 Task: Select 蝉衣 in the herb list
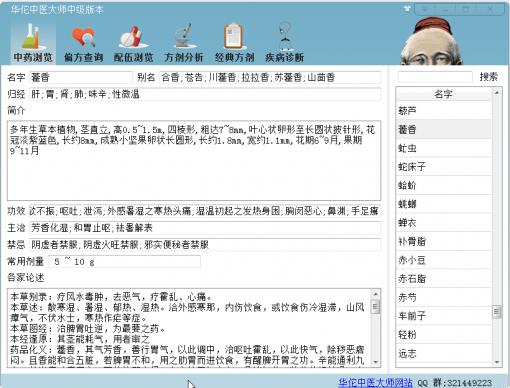coord(444,223)
